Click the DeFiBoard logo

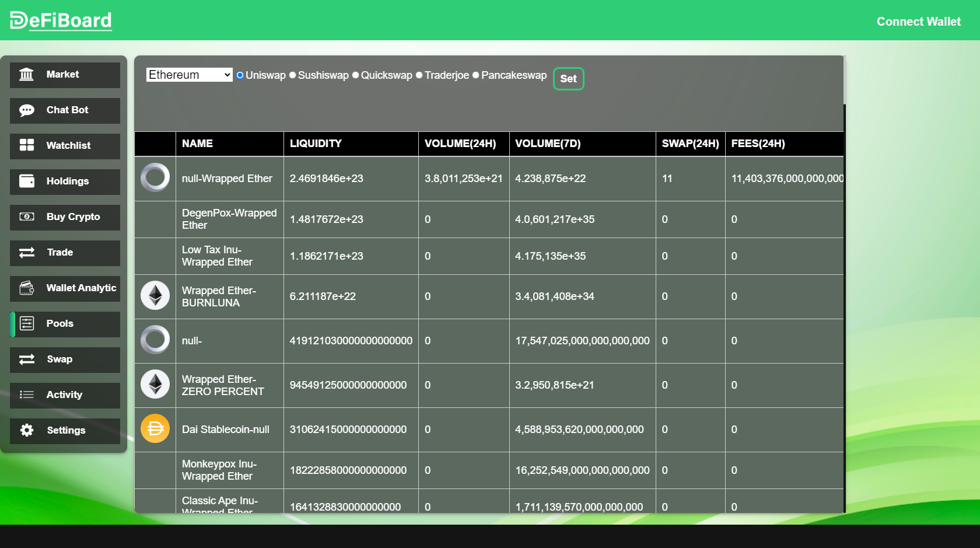(61, 20)
